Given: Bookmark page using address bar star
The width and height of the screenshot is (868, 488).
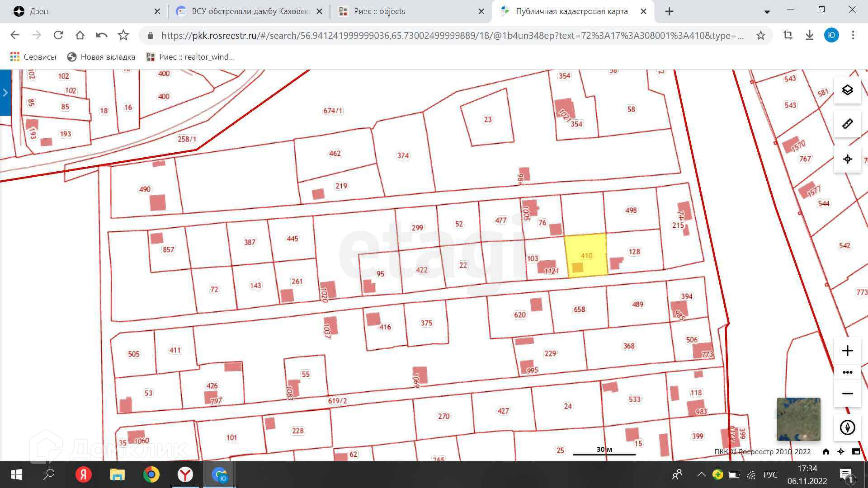Looking at the screenshot, I should pos(760,35).
